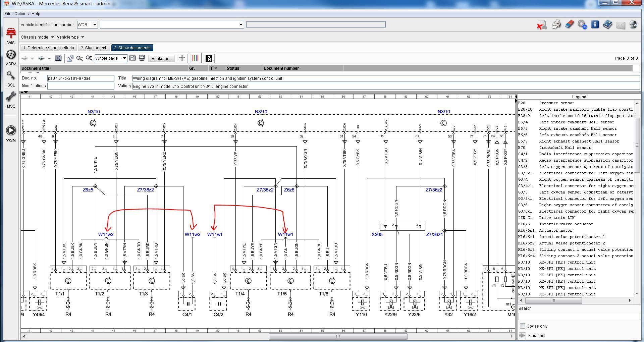The width and height of the screenshot is (644, 342).
Task: Toggle the grid display icon
Action: (182, 58)
